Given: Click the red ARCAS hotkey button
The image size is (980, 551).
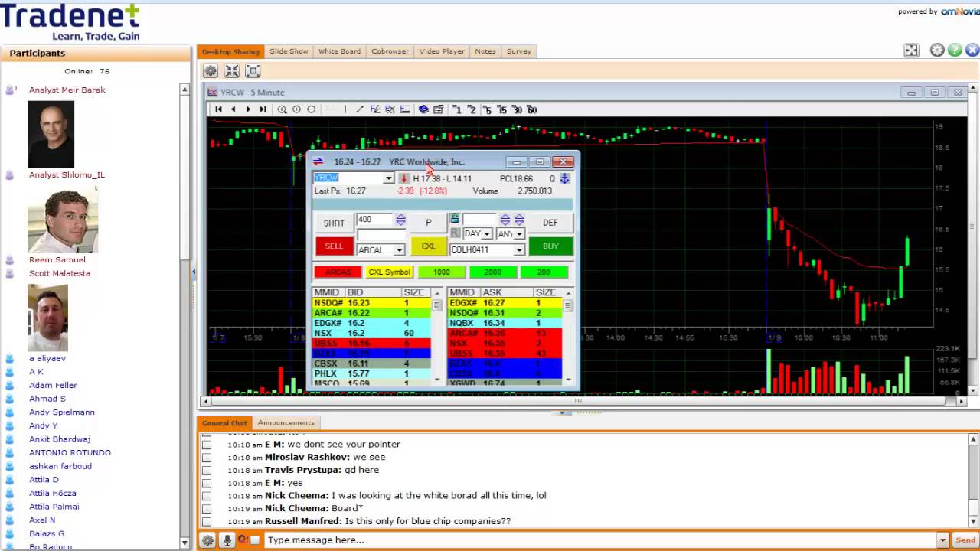Looking at the screenshot, I should [x=338, y=272].
